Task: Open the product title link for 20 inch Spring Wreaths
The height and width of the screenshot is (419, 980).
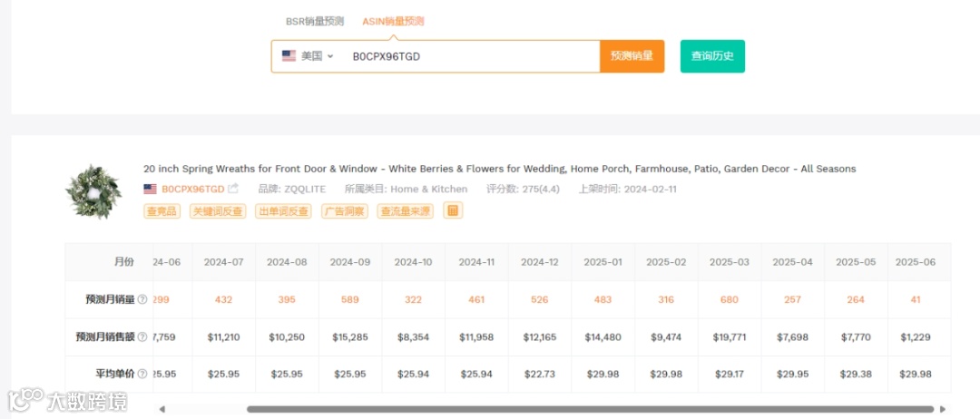Action: pyautogui.click(x=499, y=169)
